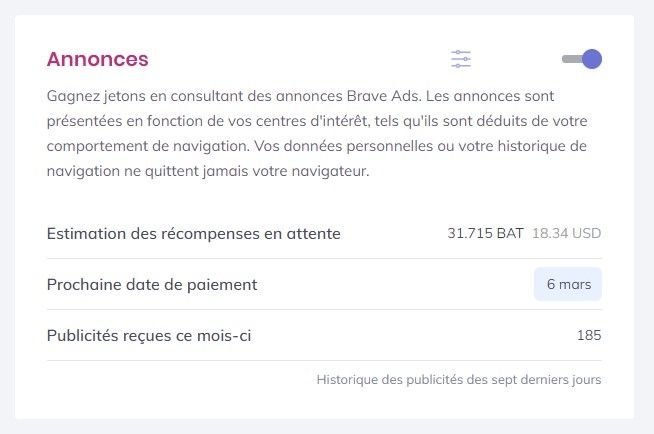
Task: Click the blue knob of Annonces switch
Action: [x=592, y=59]
